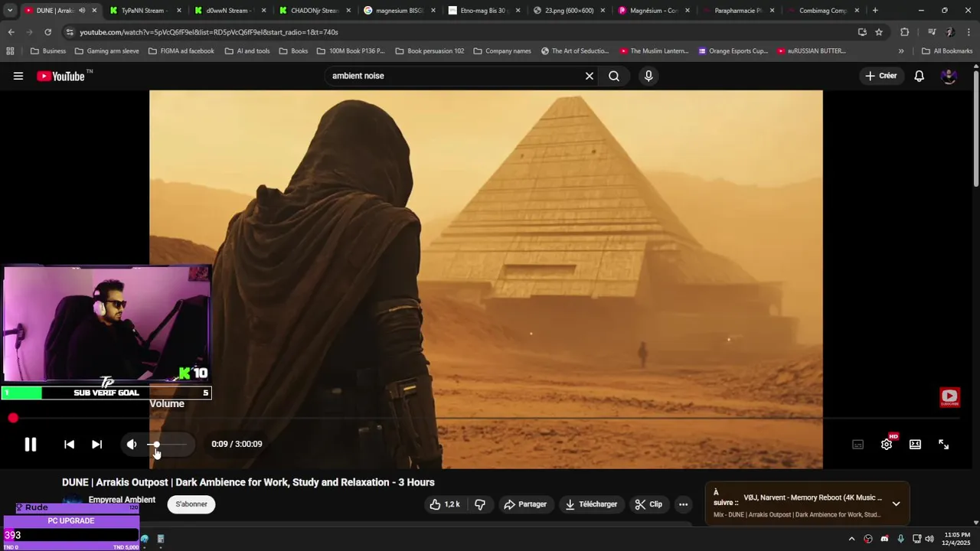Viewport: 980px width, 551px height.
Task: Run the search with the magnifier button
Action: (614, 76)
